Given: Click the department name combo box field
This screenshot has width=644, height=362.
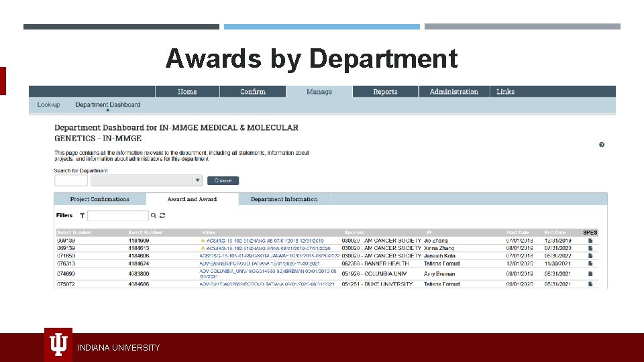Looking at the screenshot, I should pyautogui.click(x=142, y=180).
